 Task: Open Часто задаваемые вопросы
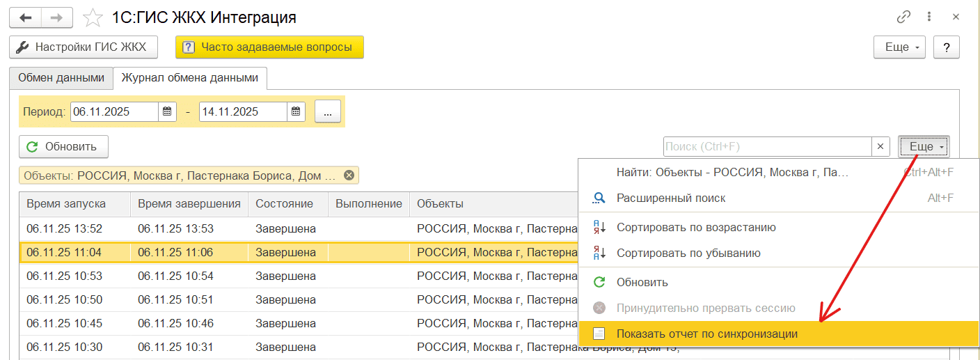tap(269, 47)
